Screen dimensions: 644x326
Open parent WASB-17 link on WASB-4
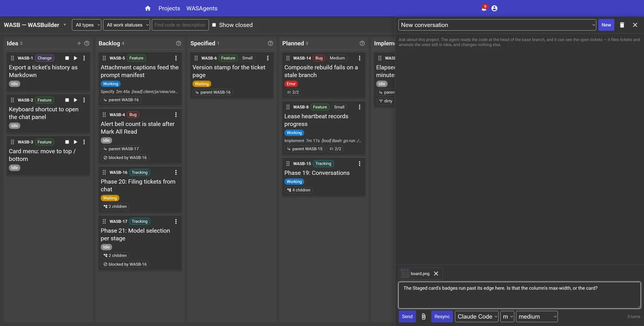[x=121, y=149]
